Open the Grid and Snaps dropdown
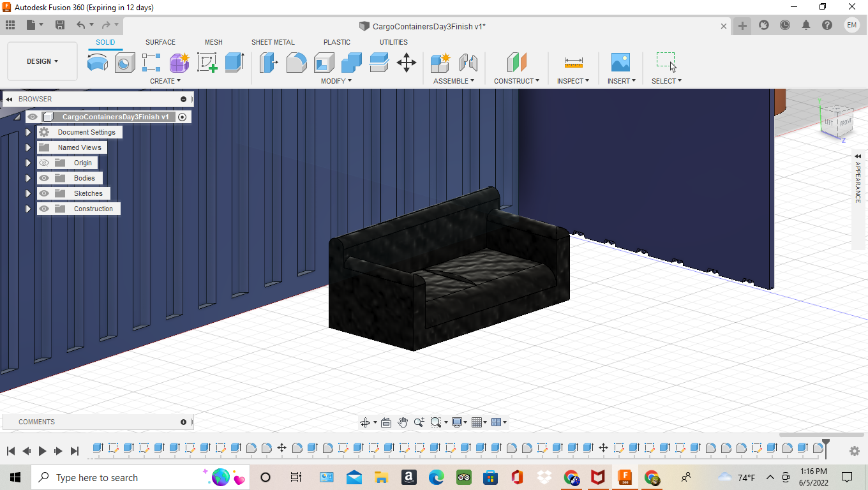 pyautogui.click(x=479, y=422)
